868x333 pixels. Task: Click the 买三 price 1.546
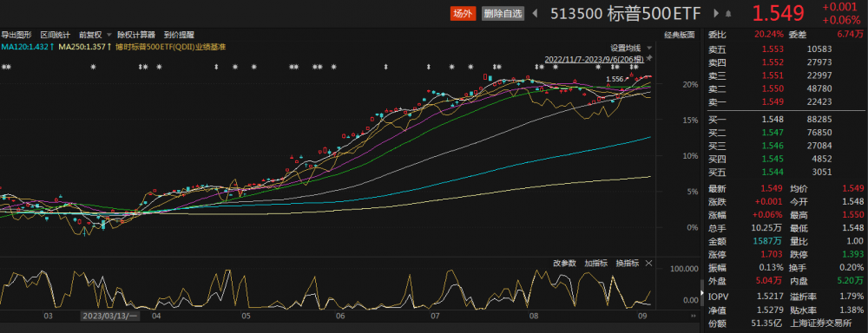[x=773, y=146]
